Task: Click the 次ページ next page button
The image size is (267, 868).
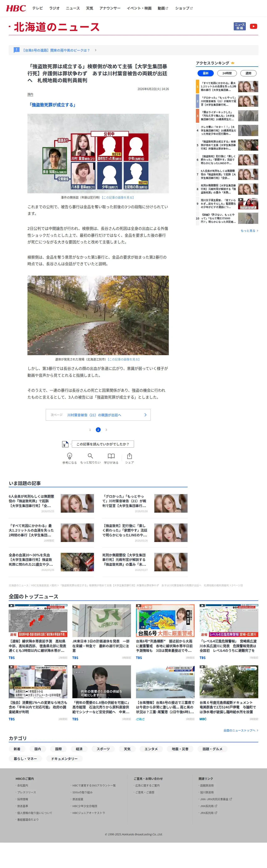Action: pos(98,415)
